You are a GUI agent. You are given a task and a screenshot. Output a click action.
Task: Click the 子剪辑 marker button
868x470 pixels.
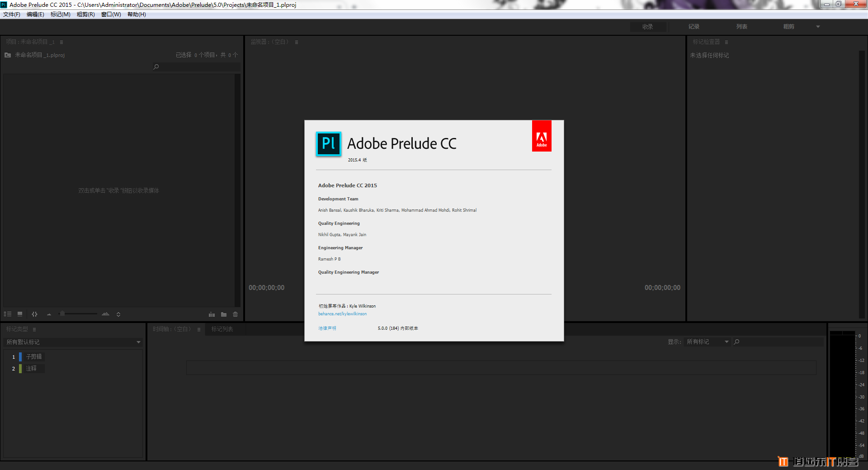34,357
